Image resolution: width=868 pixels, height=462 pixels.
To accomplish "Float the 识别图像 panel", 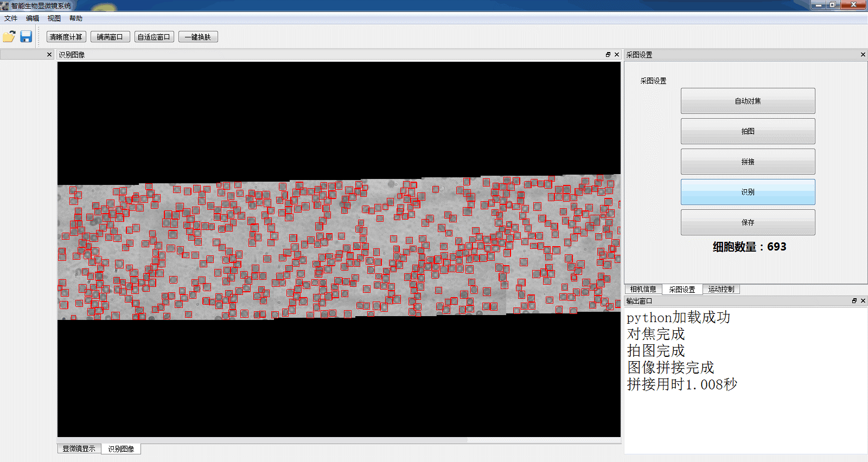I will coord(608,55).
